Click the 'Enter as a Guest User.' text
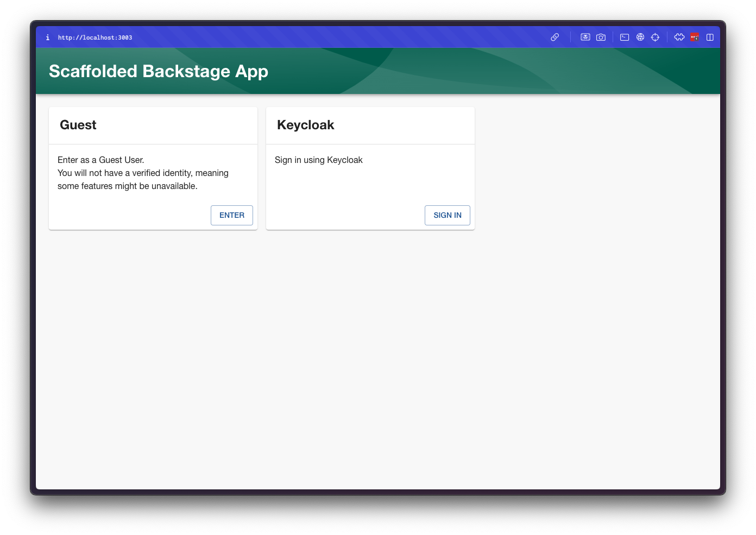756x535 pixels. coord(101,160)
